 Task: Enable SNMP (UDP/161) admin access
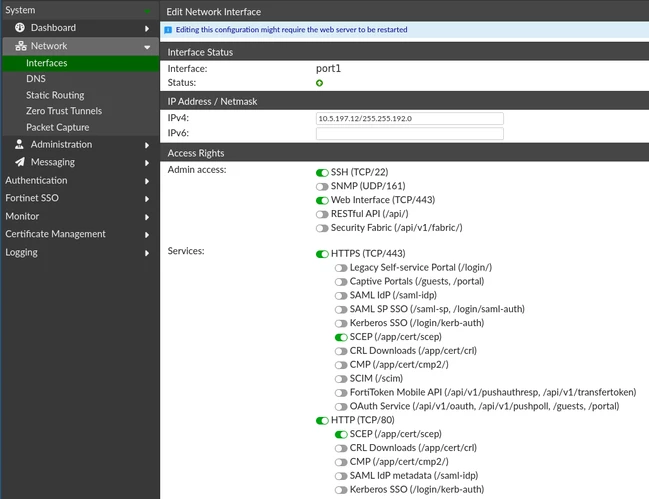point(322,187)
